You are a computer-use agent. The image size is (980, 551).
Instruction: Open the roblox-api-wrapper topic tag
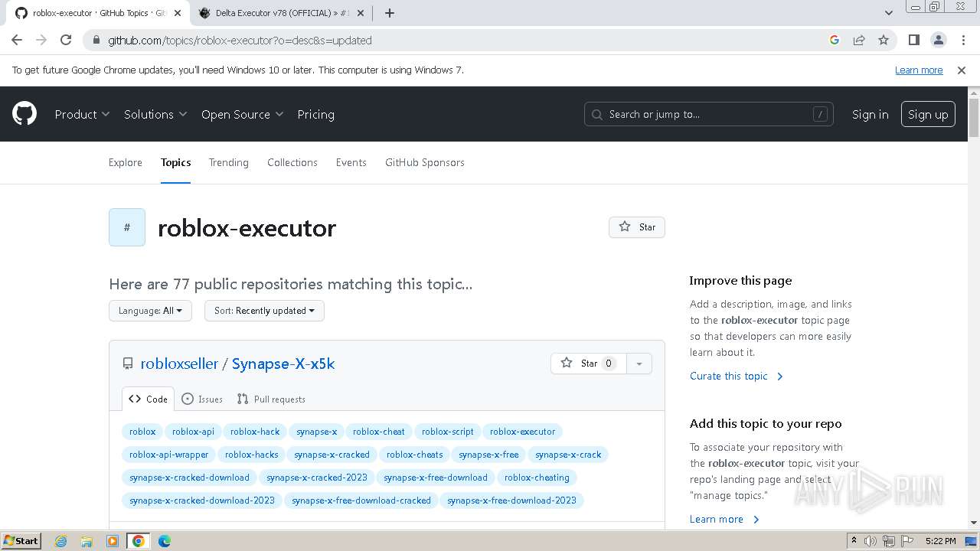coord(169,455)
